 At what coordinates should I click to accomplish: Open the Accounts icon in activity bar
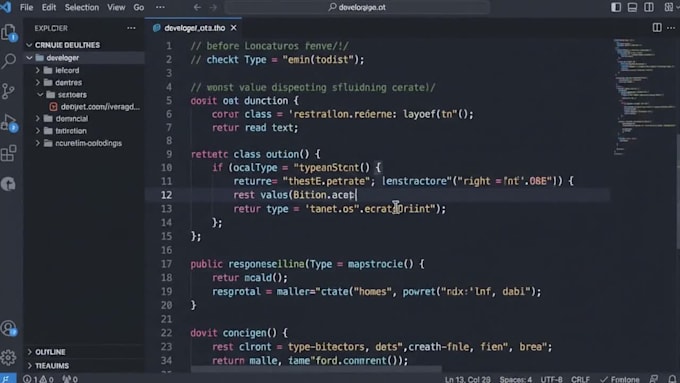(x=9, y=328)
